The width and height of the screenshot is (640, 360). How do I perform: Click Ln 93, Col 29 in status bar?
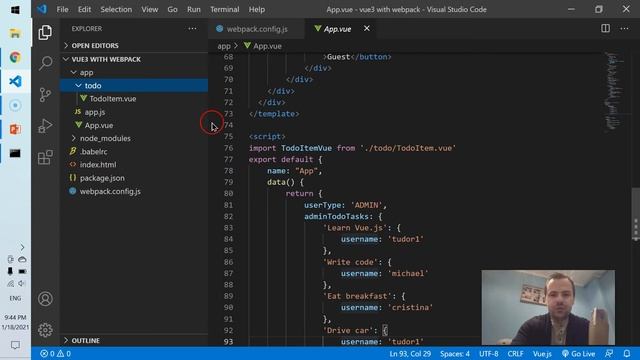(x=410, y=353)
